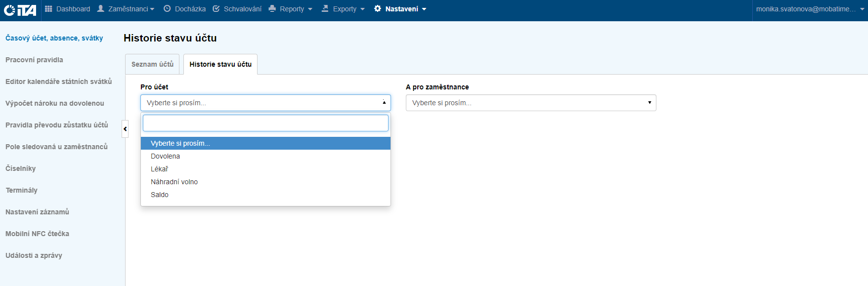Click the dropdown search input field
The width and height of the screenshot is (868, 286).
265,123
